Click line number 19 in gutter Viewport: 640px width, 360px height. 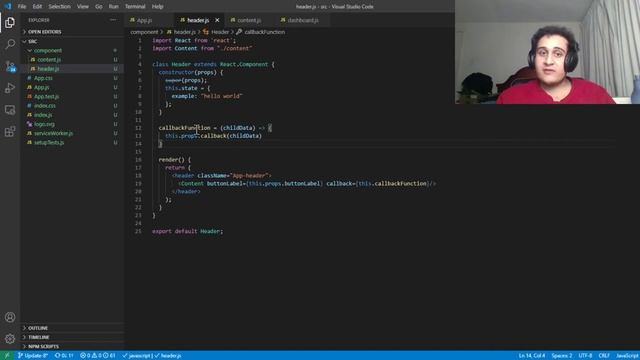tap(138, 184)
